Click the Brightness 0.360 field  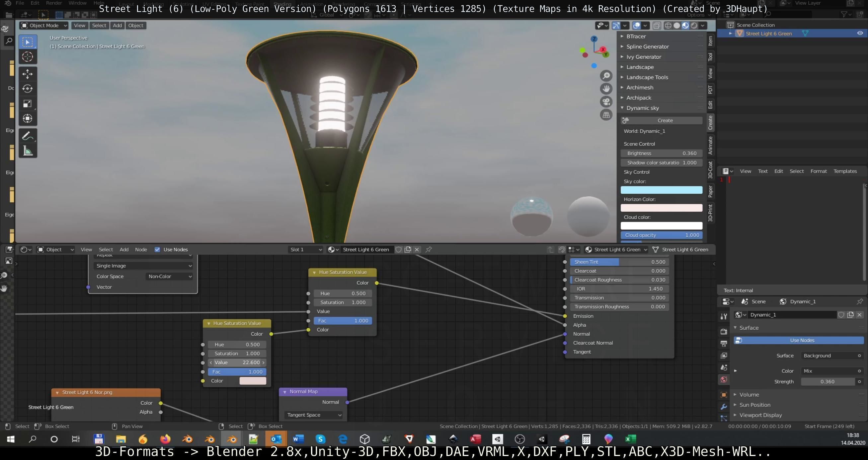coord(662,153)
